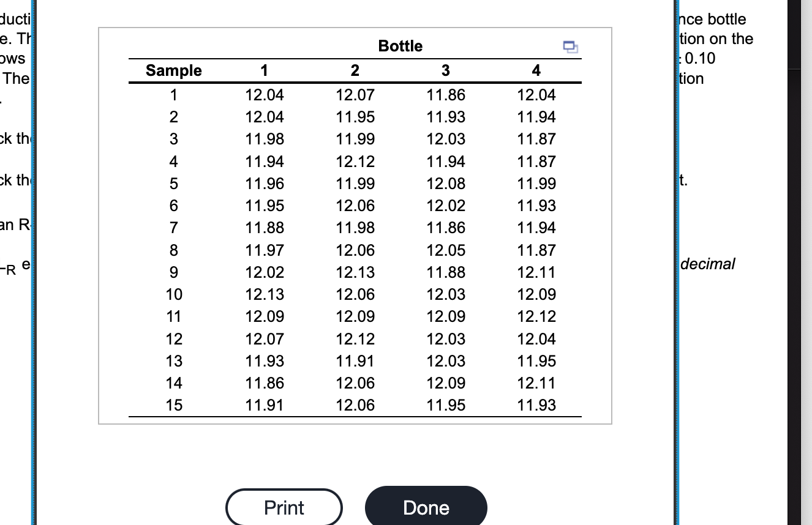Click the copy table icon beside Bottle

point(571,45)
